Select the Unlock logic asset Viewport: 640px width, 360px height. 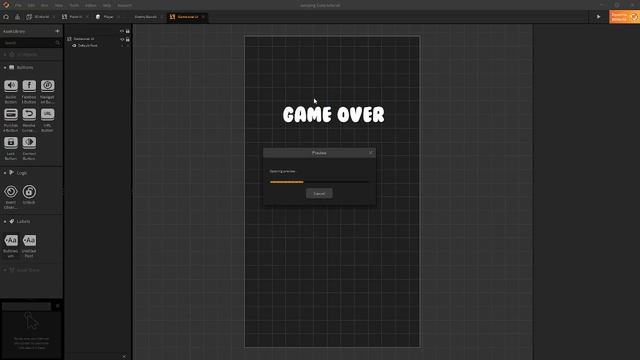click(x=29, y=191)
